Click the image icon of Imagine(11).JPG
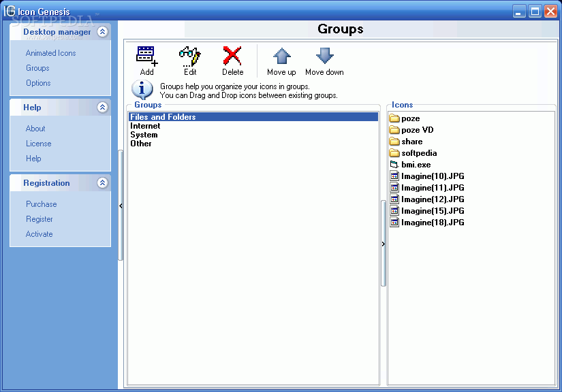The width and height of the screenshot is (562, 392). (x=394, y=188)
